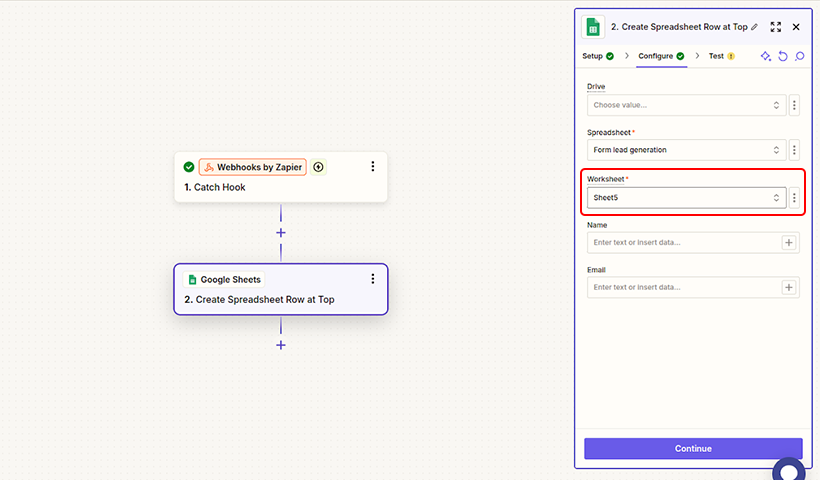Click plus icon in Email field
The image size is (820, 480).
click(x=789, y=288)
